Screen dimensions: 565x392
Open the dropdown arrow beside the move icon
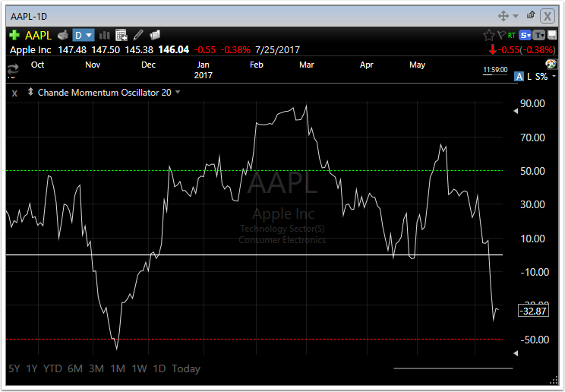pyautogui.click(x=516, y=16)
